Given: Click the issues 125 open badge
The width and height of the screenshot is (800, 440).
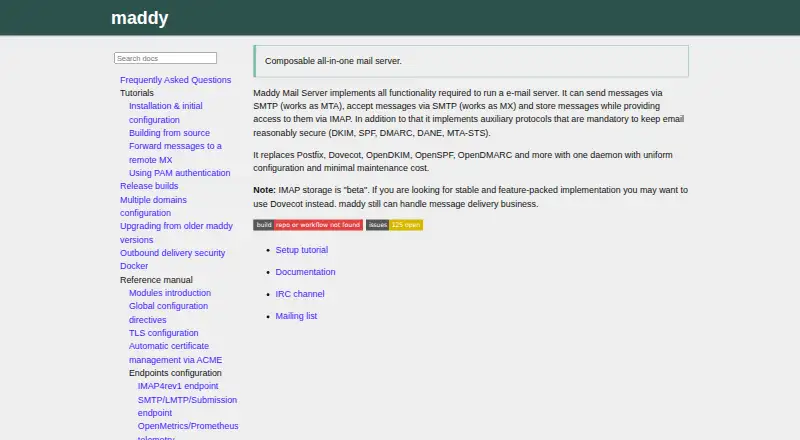Looking at the screenshot, I should (x=394, y=225).
